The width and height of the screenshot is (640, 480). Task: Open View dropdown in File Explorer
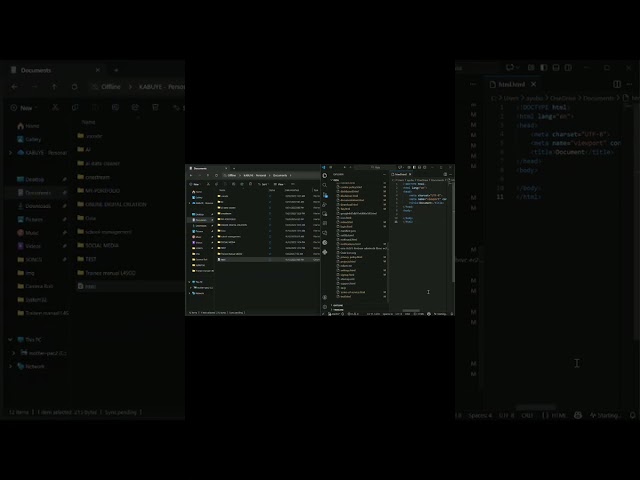tap(280, 184)
